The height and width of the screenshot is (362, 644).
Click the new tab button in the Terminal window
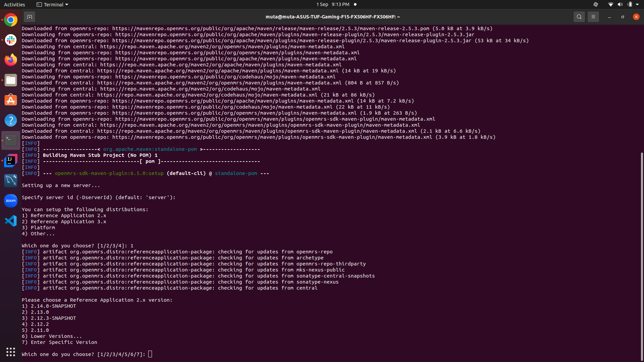point(30,17)
